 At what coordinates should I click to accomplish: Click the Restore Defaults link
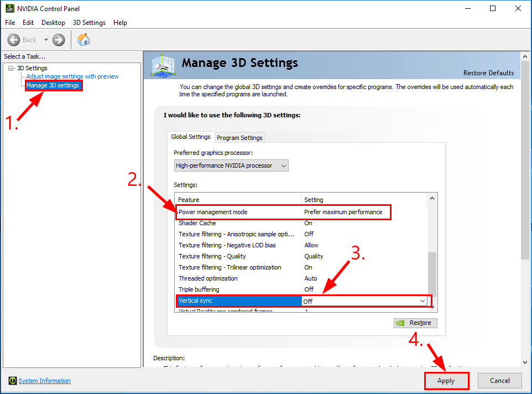click(488, 73)
